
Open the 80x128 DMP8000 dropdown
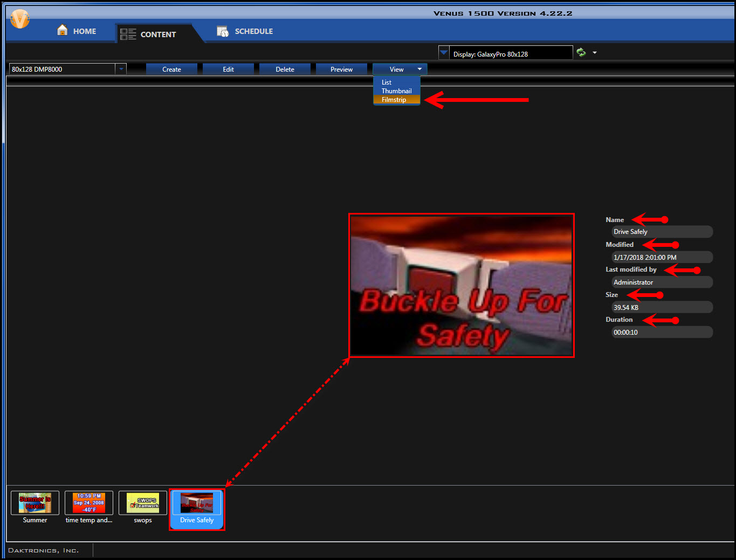click(x=121, y=68)
